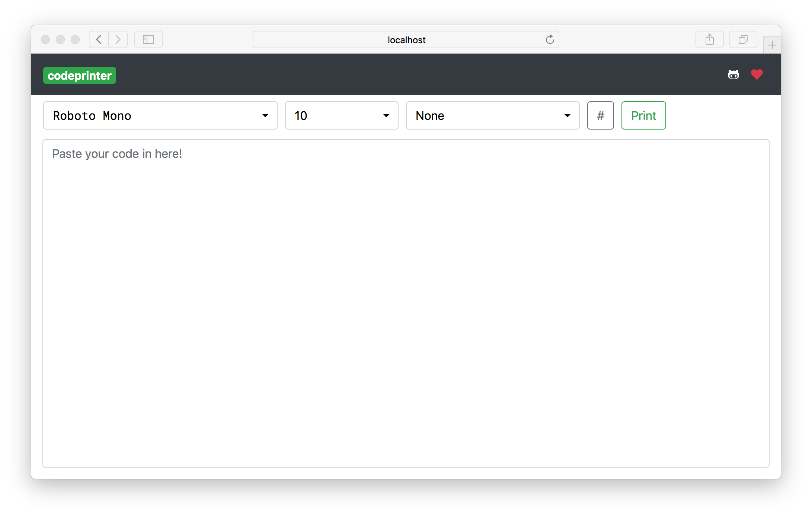Open the GitHub cat icon link
The height and width of the screenshot is (516, 812).
click(733, 75)
